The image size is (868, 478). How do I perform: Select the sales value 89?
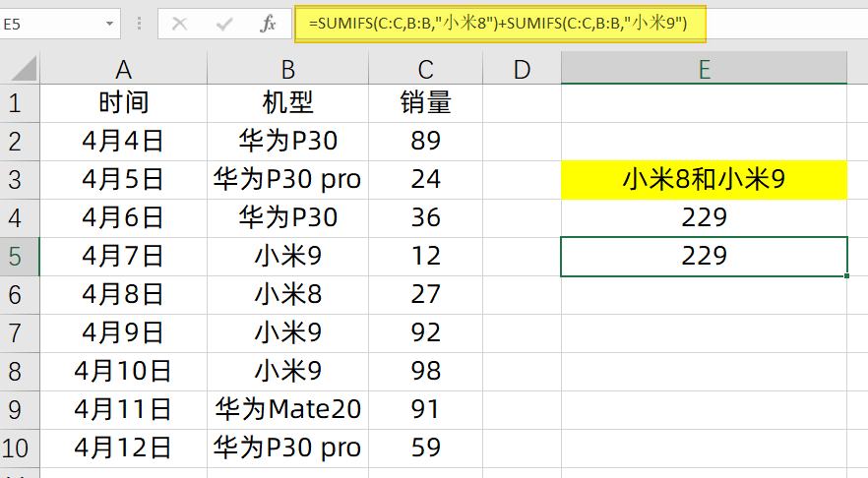425,141
